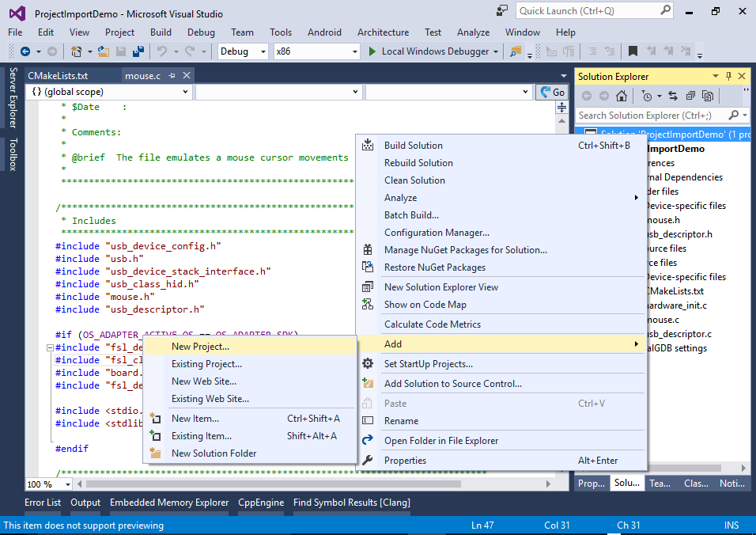
Task: Click the Navigate Backward toolbar arrow
Action: (x=25, y=51)
